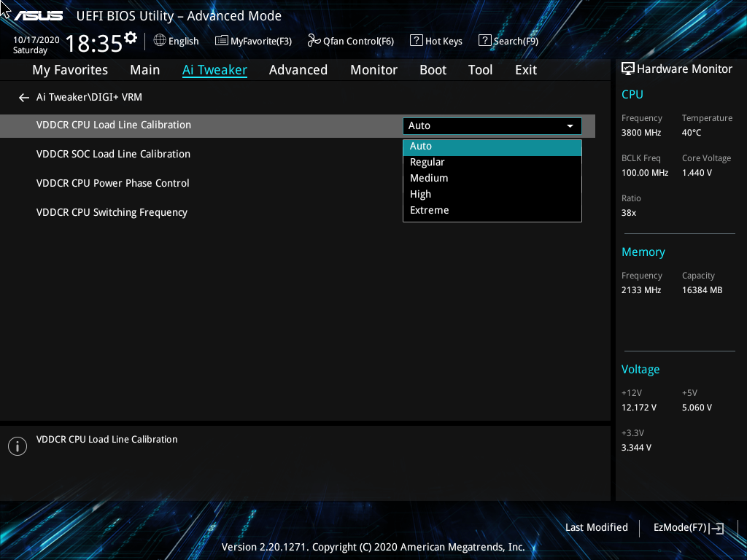Viewport: 747px width, 560px height.
Task: Click the EzMode exit arrow icon
Action: (717, 528)
